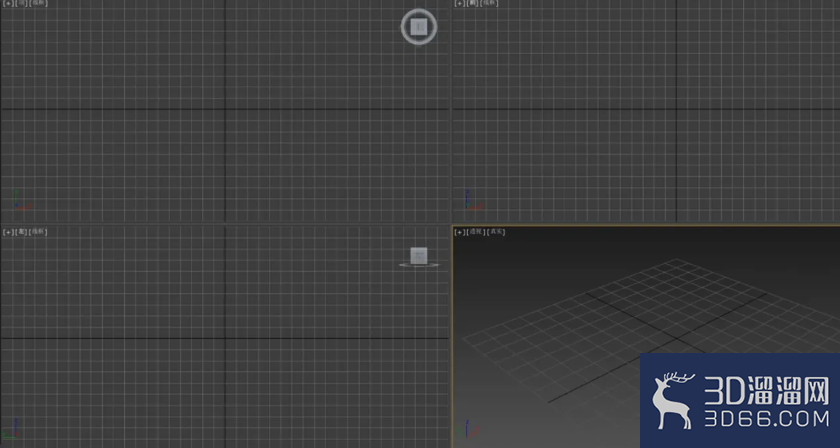Open the view name menu of the top-left viewport
The width and height of the screenshot is (840, 448).
point(21,3)
